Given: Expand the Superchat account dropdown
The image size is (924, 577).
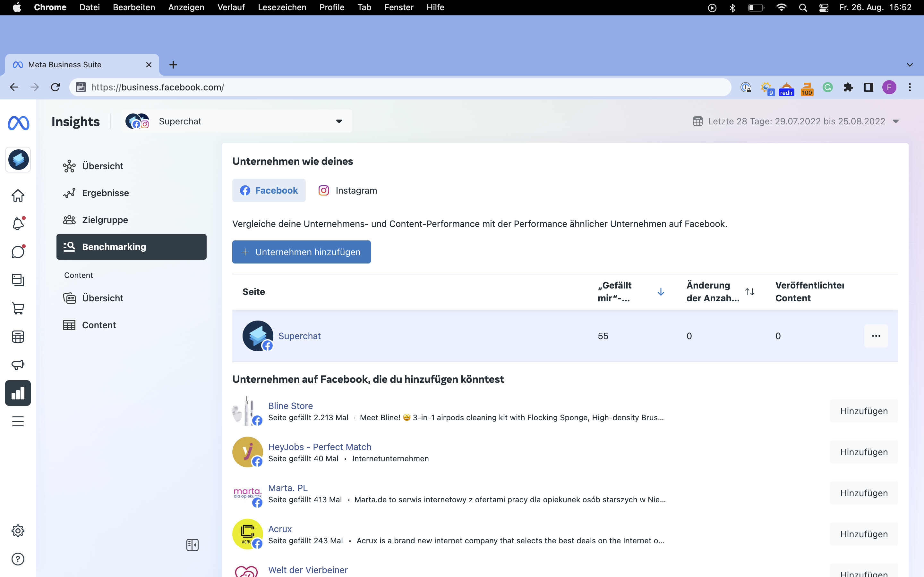Looking at the screenshot, I should 339,121.
